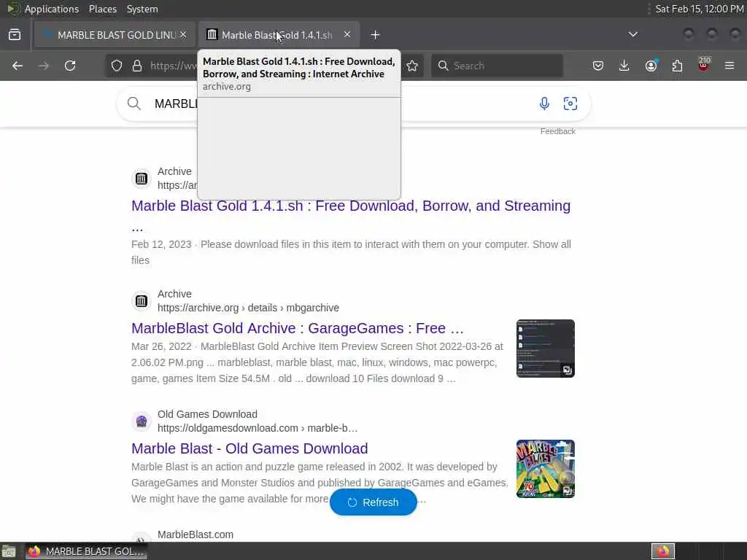Switch to MARBLE BLAST GOLD LINU tab
This screenshot has width=747, height=560.
coord(115,35)
